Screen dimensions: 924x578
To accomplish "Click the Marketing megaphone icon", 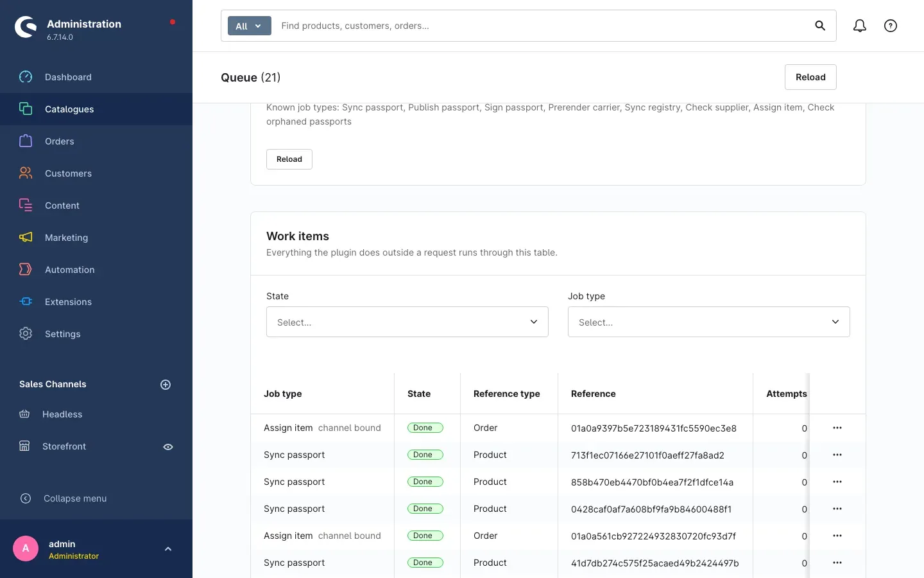I will pos(26,238).
